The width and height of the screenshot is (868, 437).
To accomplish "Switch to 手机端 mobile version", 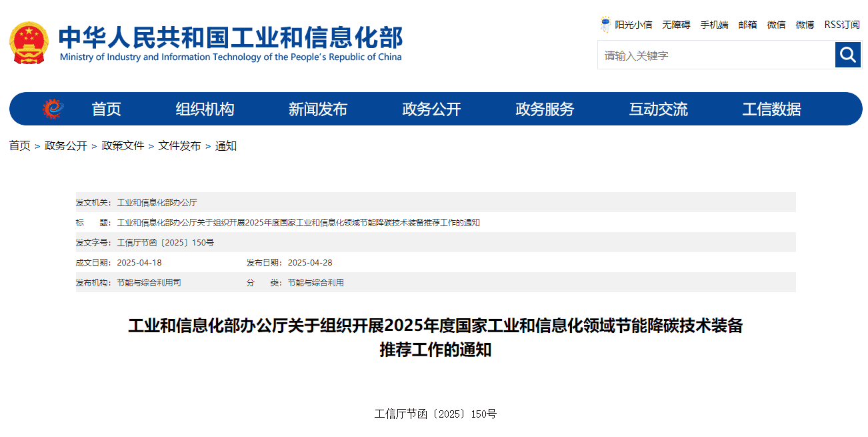I will click(714, 25).
